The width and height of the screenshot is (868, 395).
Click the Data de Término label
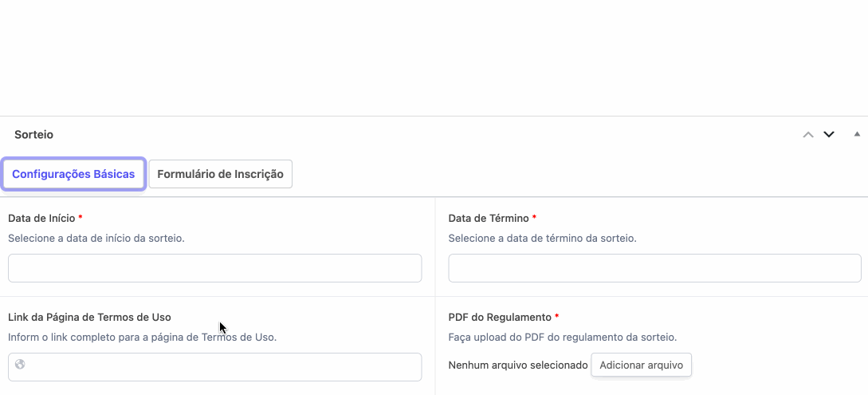click(489, 218)
